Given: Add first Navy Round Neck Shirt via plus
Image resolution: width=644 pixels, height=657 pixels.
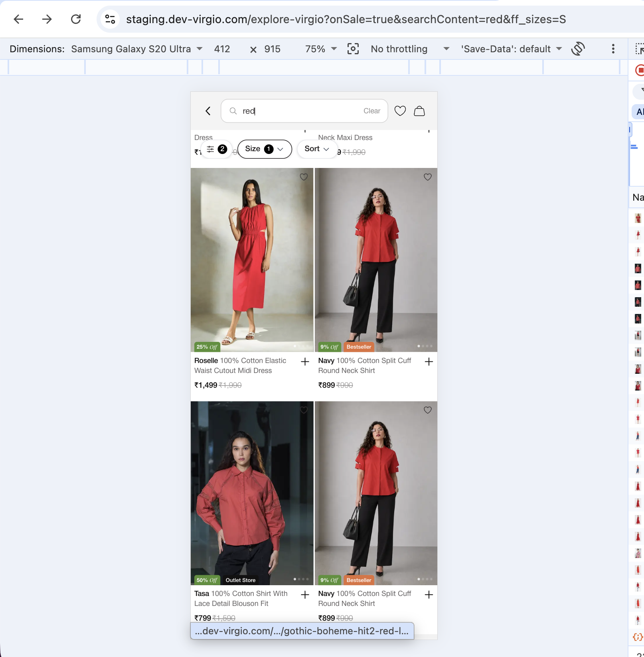Looking at the screenshot, I should pyautogui.click(x=429, y=362).
